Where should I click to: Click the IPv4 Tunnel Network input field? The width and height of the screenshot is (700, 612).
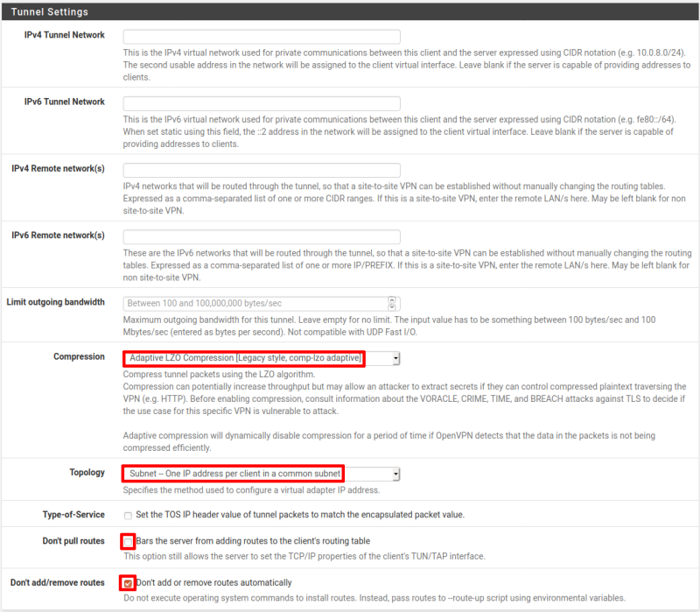(262, 36)
